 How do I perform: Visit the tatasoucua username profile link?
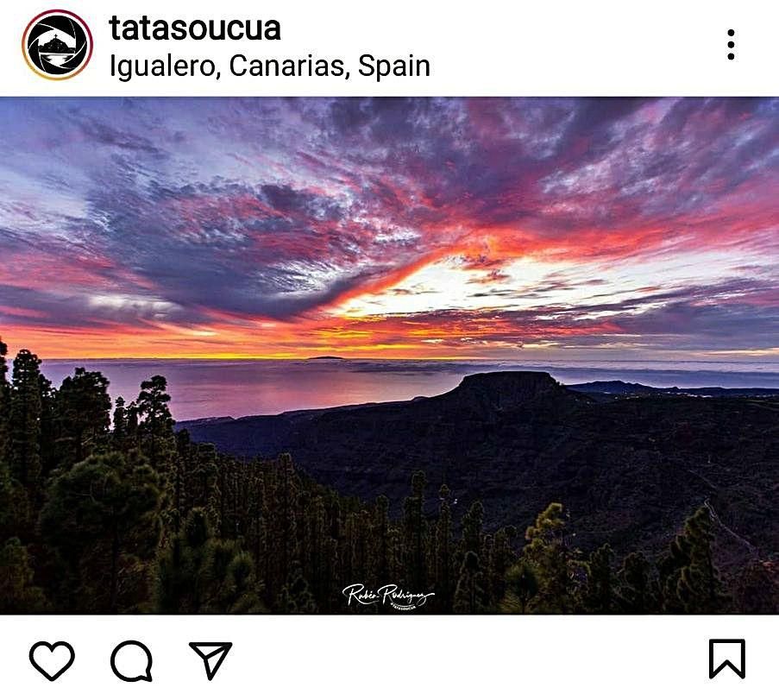(195, 28)
